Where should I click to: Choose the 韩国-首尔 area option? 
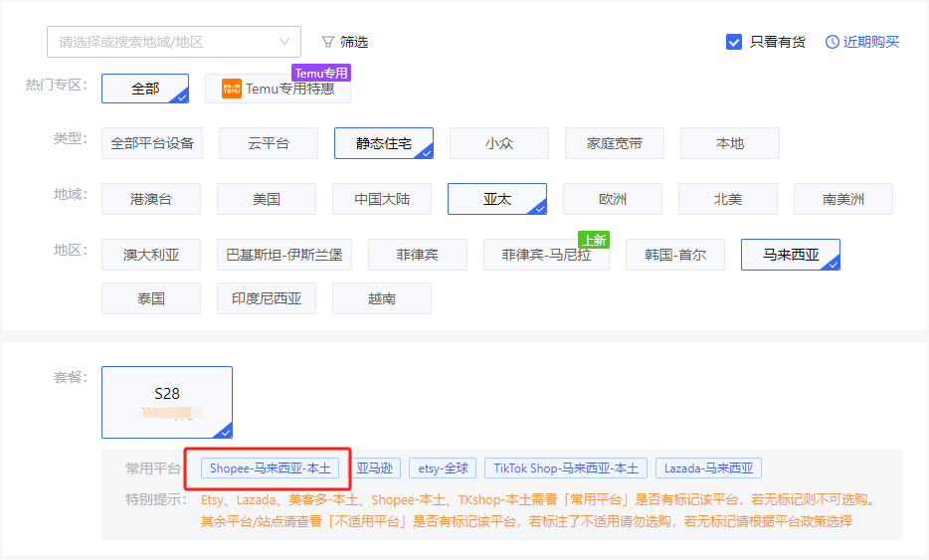[674, 255]
